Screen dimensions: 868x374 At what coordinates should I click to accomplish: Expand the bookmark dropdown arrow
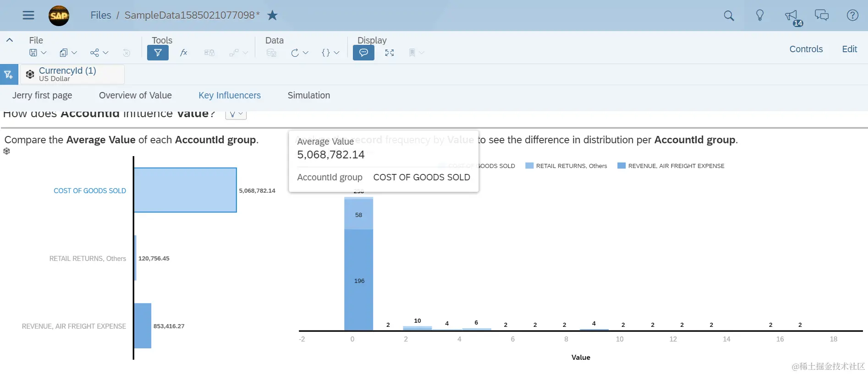pyautogui.click(x=422, y=53)
